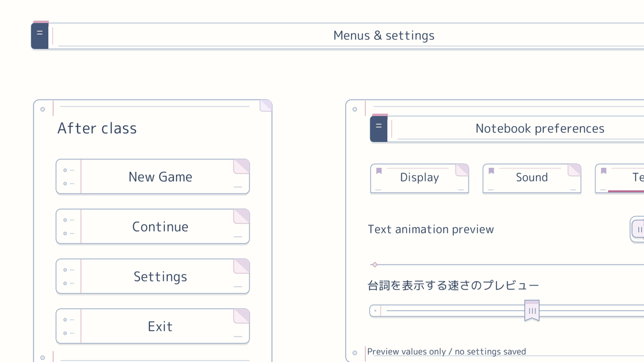Click the Text animation preview label
The height and width of the screenshot is (362, 644).
click(431, 229)
